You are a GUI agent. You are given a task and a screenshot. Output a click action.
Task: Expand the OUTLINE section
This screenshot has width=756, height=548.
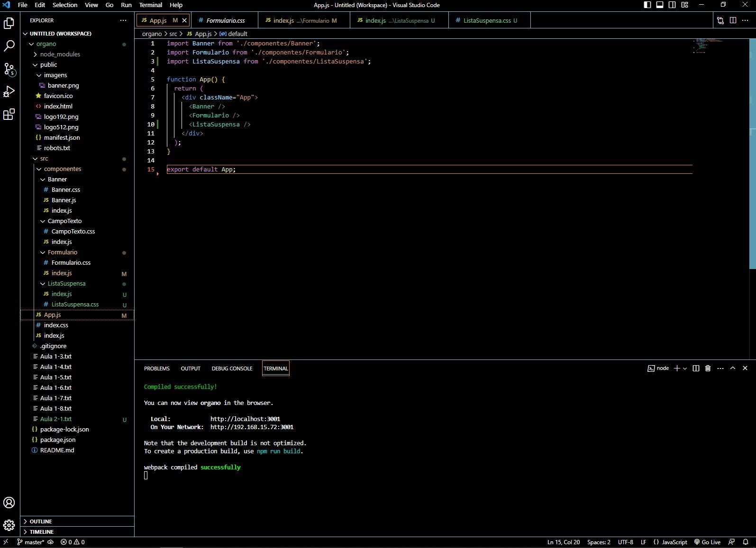pyautogui.click(x=77, y=521)
